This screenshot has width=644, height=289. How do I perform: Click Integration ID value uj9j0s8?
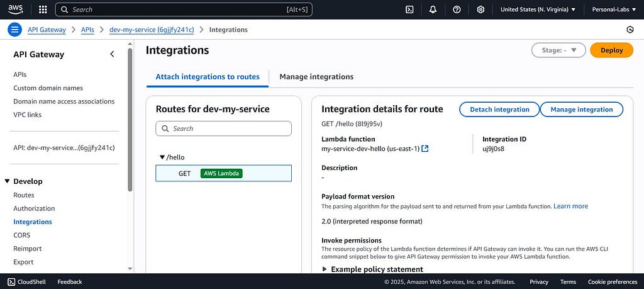[493, 149]
